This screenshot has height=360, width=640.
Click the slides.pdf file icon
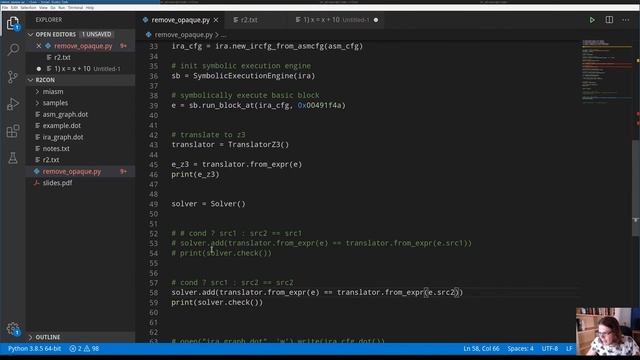pos(37,183)
